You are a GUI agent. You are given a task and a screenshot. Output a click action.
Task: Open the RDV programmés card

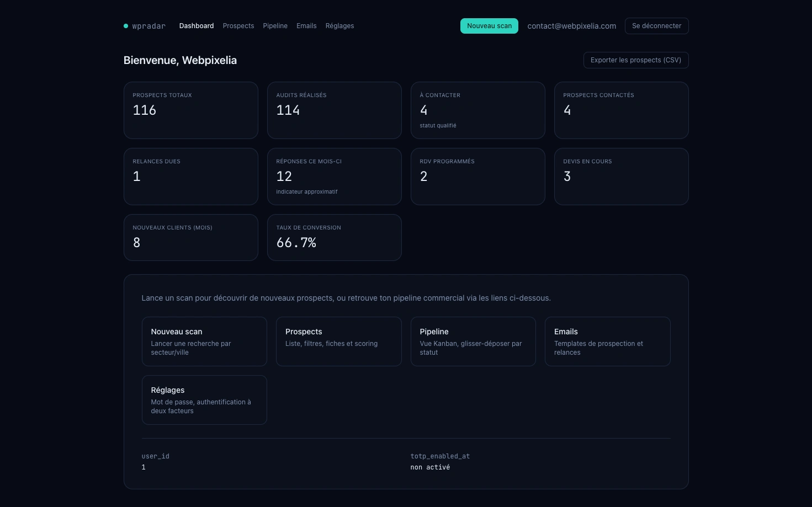[478, 177]
